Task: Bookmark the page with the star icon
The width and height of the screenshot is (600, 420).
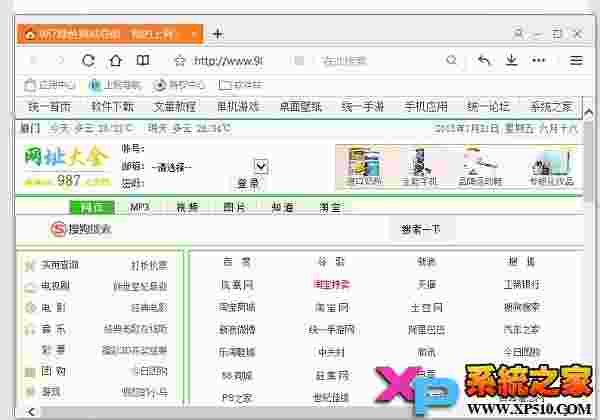Action: pyautogui.click(x=179, y=61)
